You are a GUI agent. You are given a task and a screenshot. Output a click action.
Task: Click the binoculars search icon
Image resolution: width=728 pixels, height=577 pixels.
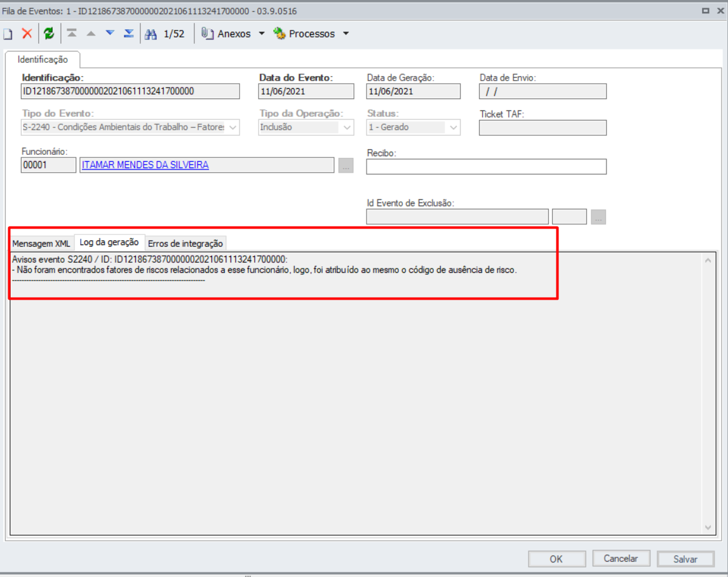151,34
